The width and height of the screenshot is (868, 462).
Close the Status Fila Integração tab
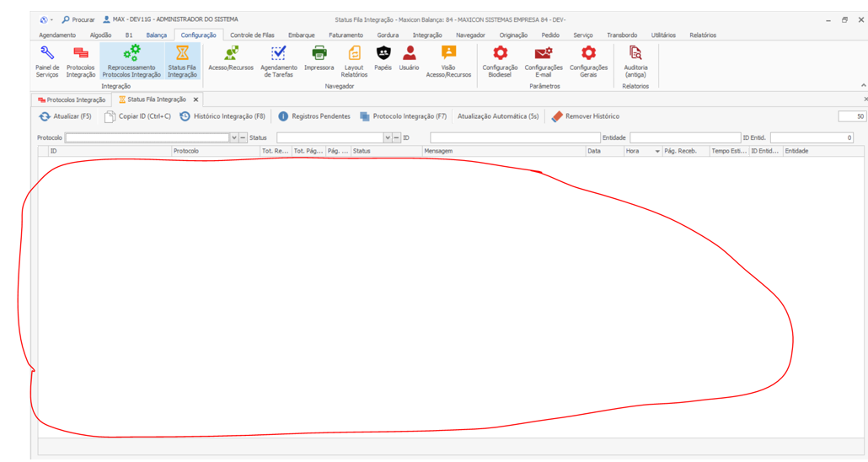click(196, 99)
